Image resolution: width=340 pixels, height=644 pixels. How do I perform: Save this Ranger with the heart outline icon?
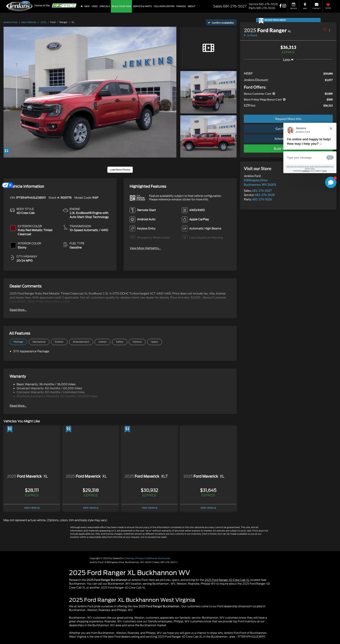[325, 30]
